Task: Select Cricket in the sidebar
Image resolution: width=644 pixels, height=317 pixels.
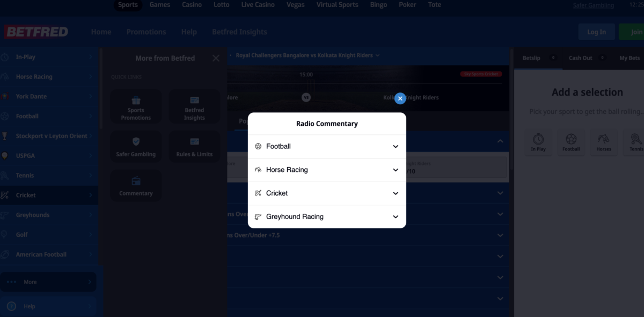Action: [49, 195]
